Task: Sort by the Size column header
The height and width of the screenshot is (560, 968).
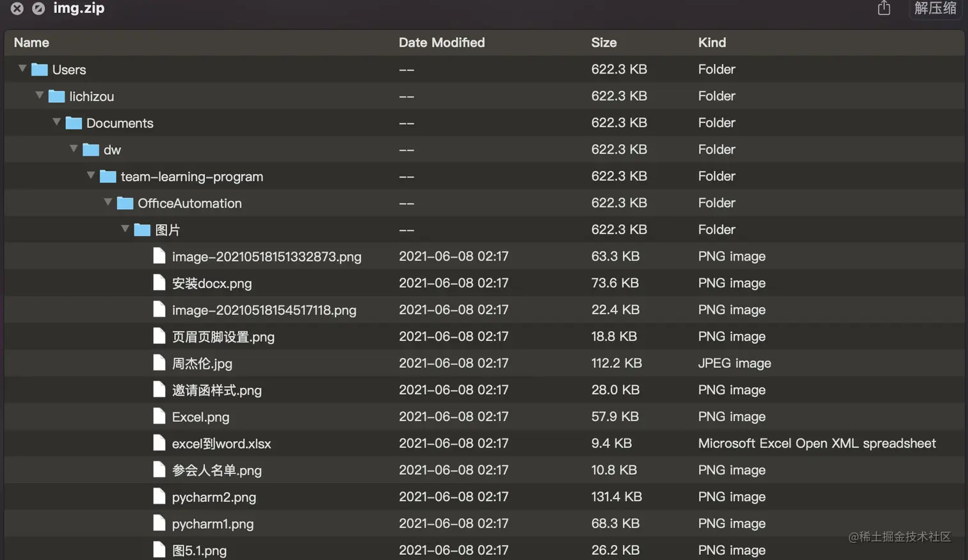Action: [x=604, y=42]
